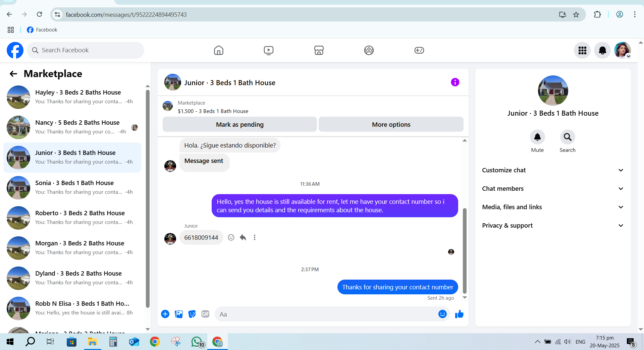The height and width of the screenshot is (350, 644).
Task: Reply to the 6618009144 message
Action: click(243, 237)
